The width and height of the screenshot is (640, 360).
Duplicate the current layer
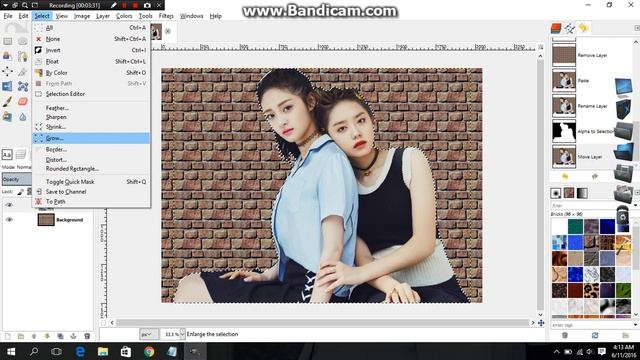click(60, 336)
